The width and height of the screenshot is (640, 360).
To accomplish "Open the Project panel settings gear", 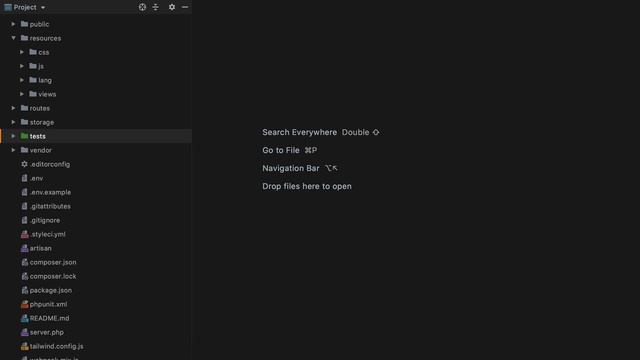I will click(172, 7).
